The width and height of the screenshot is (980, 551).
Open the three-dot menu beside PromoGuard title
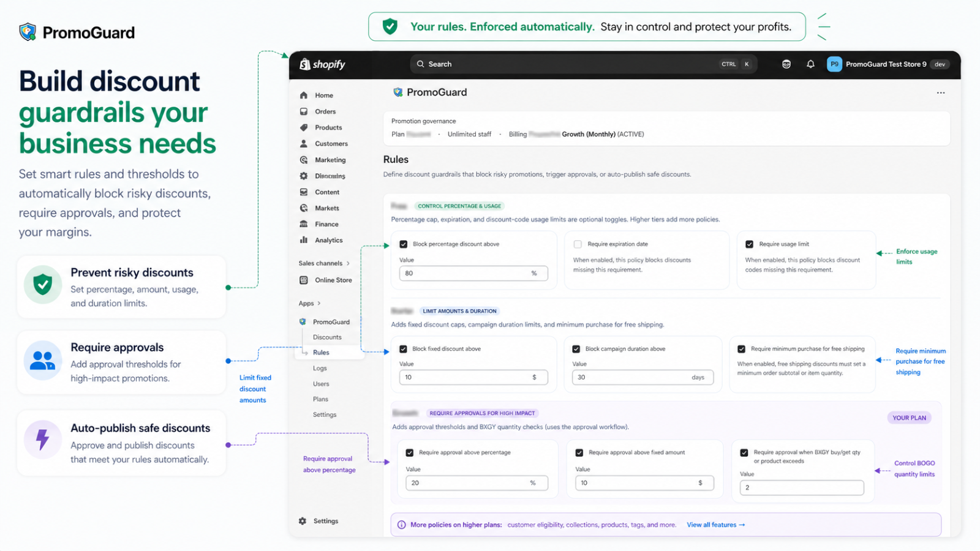click(x=941, y=93)
